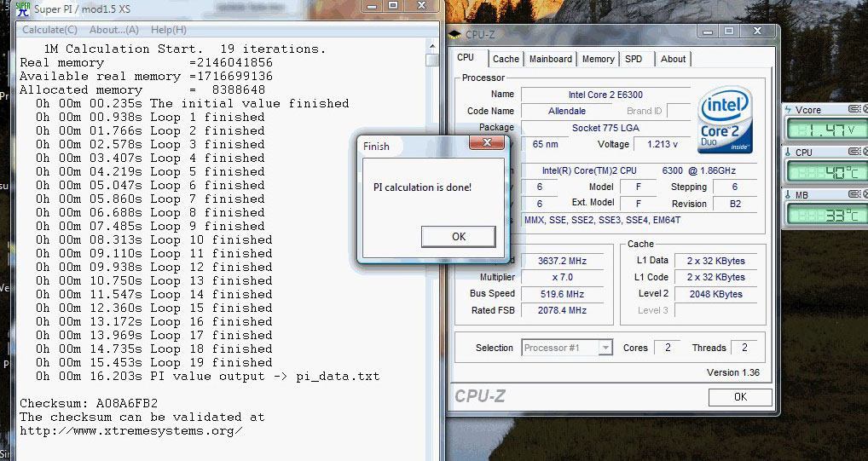Viewport: 868px width, 461px height.
Task: Click the Vcore lightning bolt icon
Action: click(789, 110)
